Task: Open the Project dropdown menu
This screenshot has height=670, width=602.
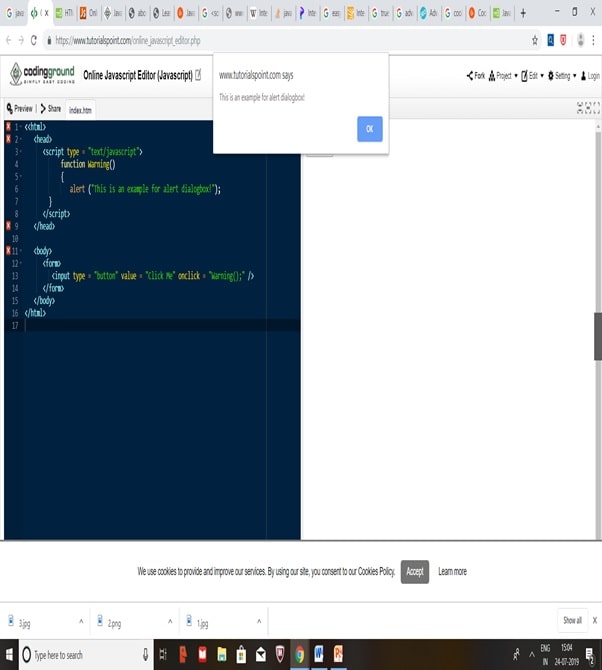Action: point(503,76)
